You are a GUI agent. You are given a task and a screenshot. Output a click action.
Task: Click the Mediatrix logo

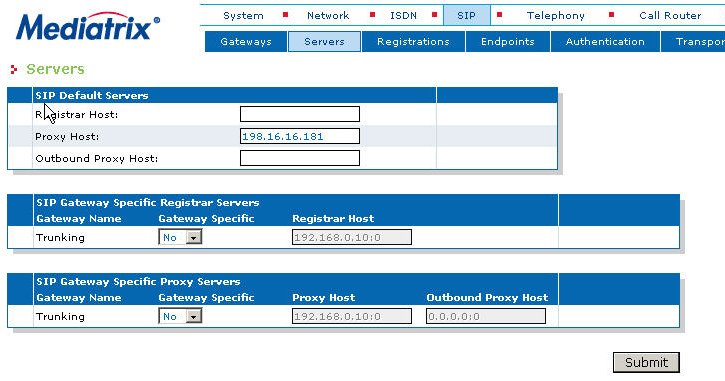point(88,26)
